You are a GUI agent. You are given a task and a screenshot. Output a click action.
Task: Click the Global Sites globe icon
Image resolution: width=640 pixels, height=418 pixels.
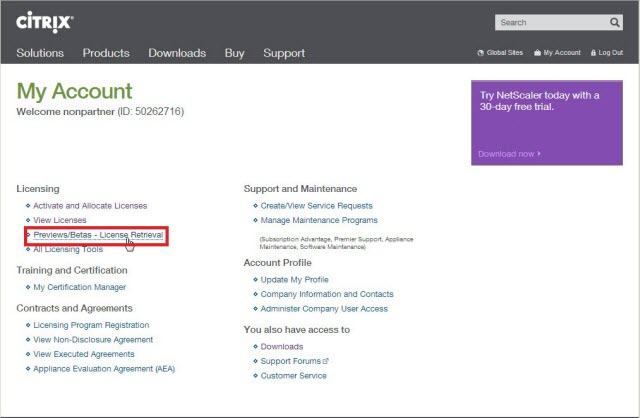[481, 53]
